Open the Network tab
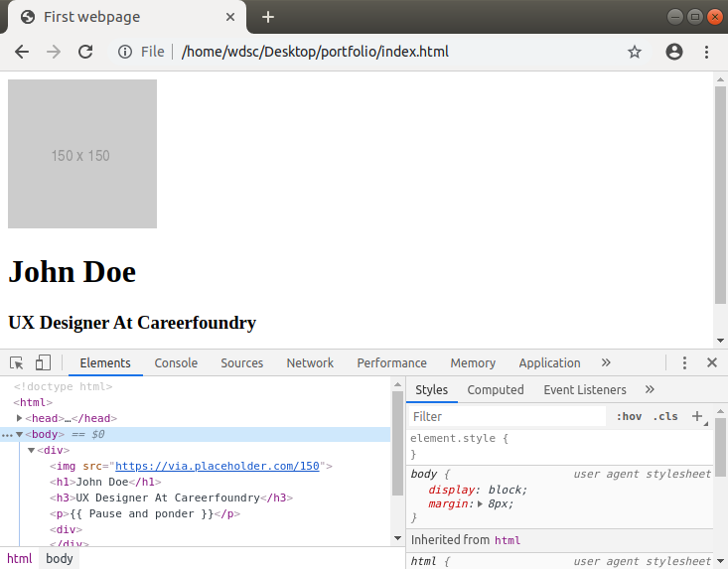 310,362
